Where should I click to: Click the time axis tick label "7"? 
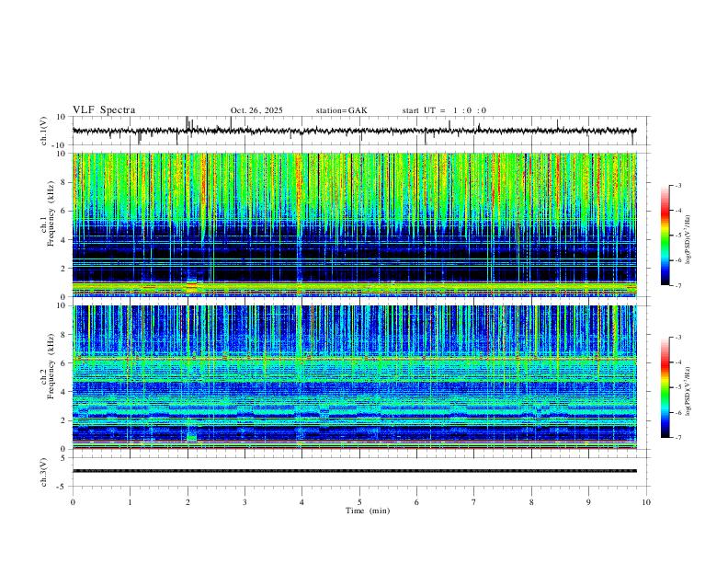click(x=474, y=502)
